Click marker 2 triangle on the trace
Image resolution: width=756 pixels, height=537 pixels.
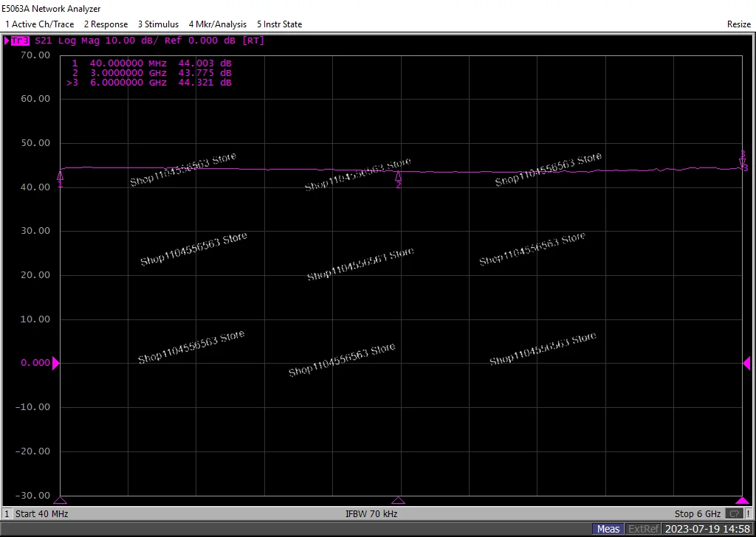pyautogui.click(x=398, y=176)
